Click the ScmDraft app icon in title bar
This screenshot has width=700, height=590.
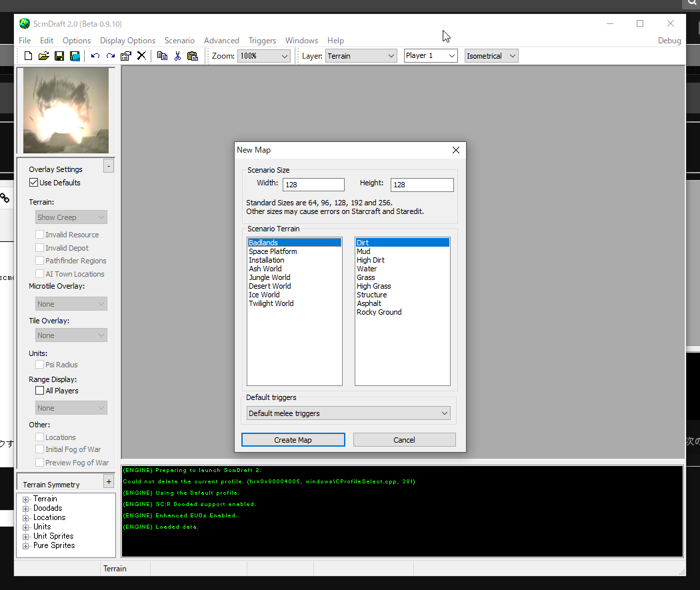[25, 23]
